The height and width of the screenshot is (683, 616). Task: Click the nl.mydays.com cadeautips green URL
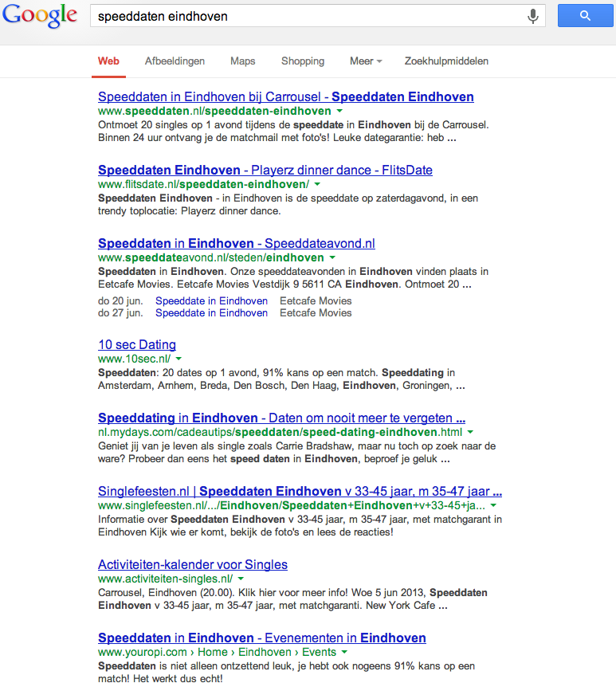pos(281,432)
